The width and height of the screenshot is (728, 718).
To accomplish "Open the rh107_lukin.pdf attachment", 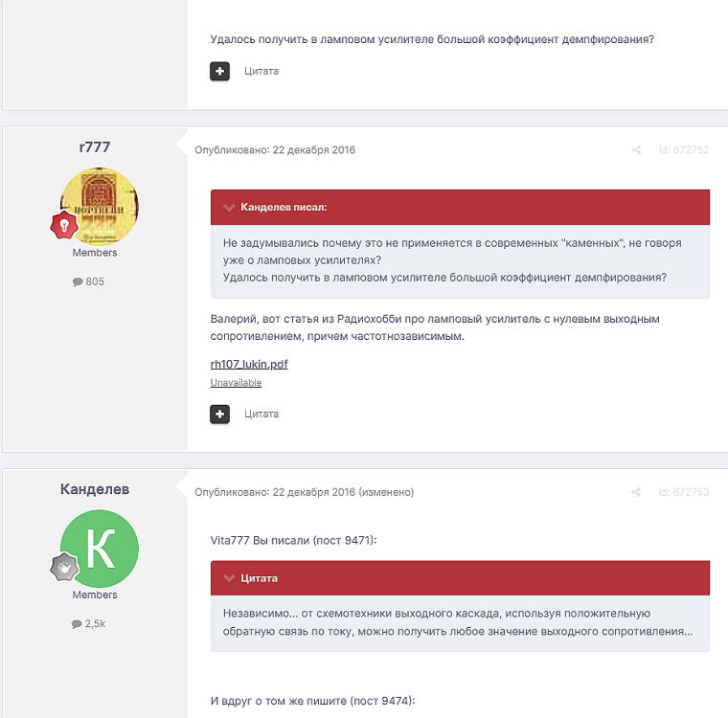I will [x=249, y=364].
